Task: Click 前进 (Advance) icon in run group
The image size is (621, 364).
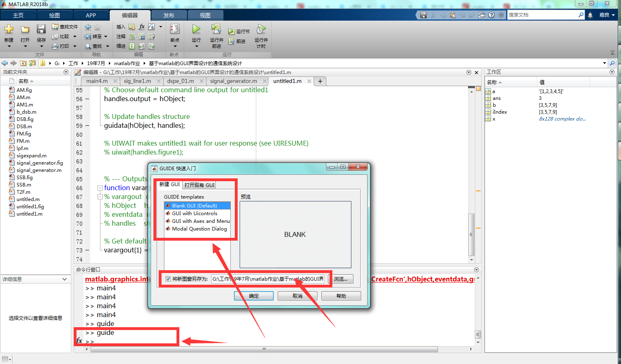Action: pos(231,41)
